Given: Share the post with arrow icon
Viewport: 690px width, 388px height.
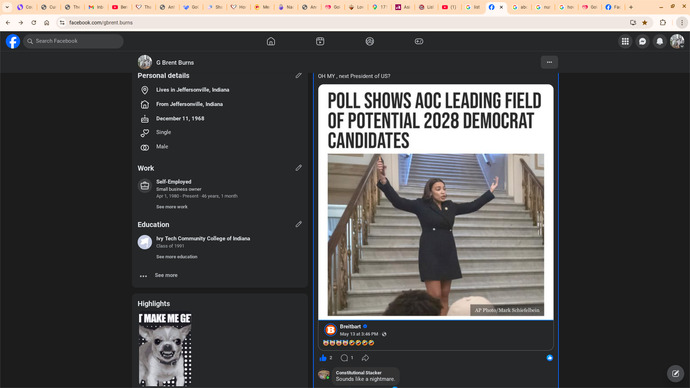Looking at the screenshot, I should 365,358.
